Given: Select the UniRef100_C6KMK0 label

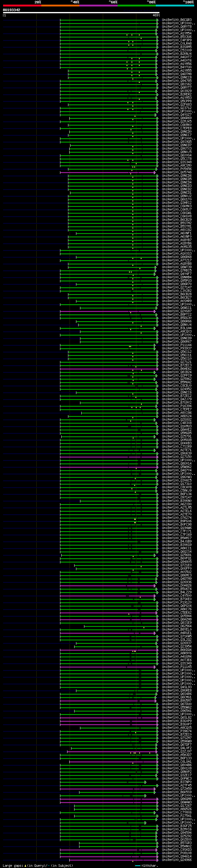Looking at the screenshot, I should point(177,125).
